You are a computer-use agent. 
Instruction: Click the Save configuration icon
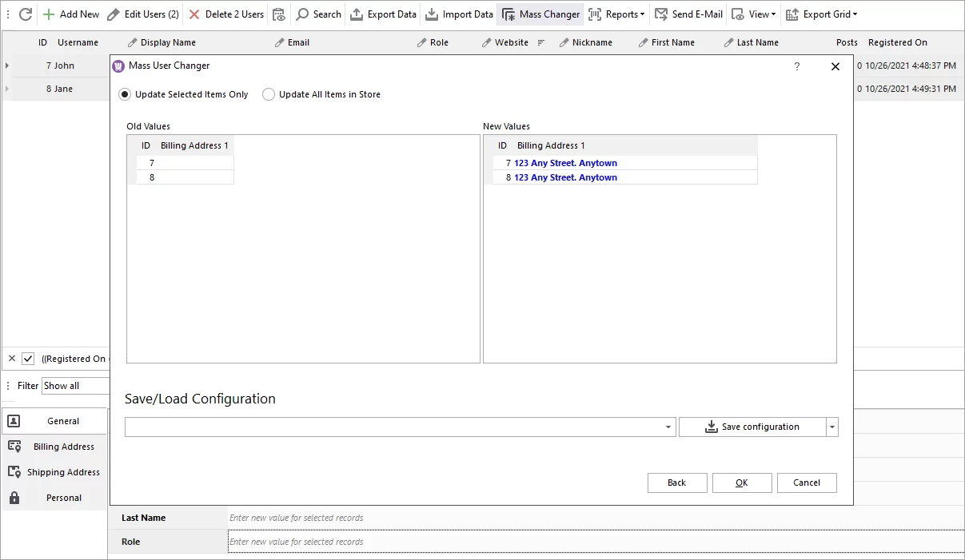pos(711,427)
